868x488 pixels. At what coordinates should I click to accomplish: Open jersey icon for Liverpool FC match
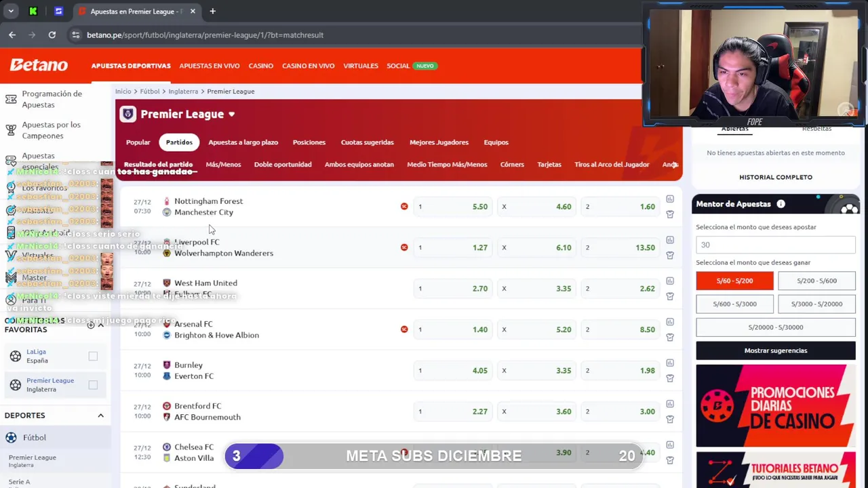click(670, 256)
